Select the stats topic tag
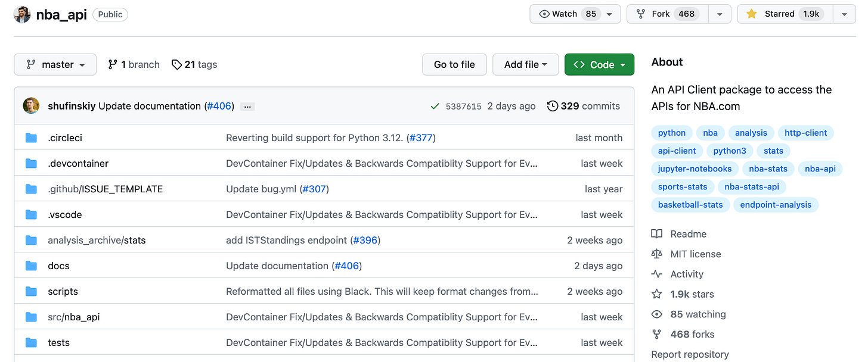Image resolution: width=868 pixels, height=362 pixels. (x=773, y=151)
